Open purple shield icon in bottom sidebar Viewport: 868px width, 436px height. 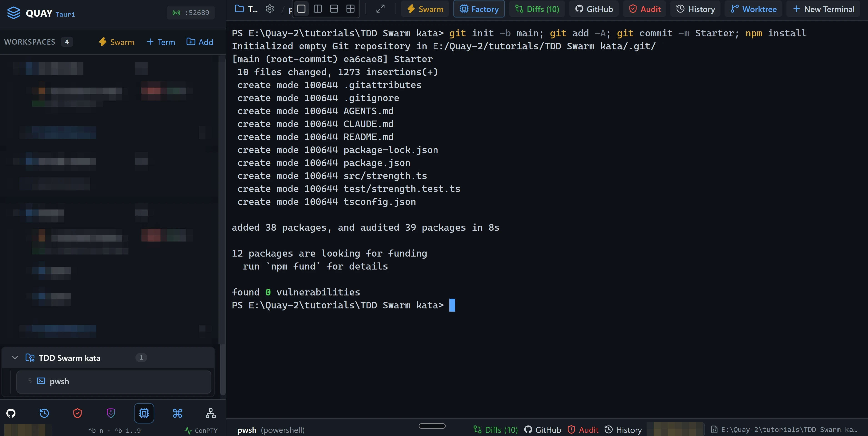click(x=111, y=413)
